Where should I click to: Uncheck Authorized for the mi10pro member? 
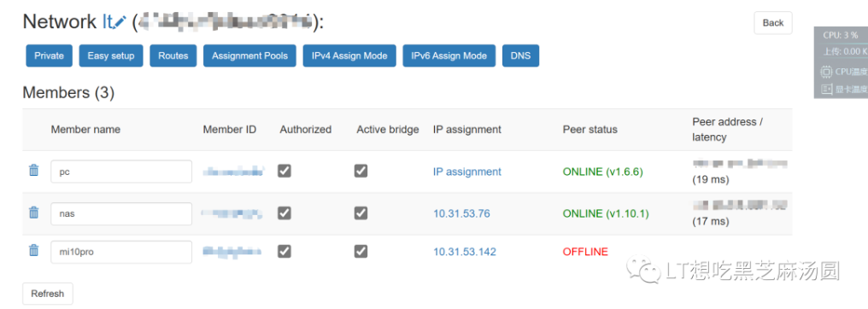click(x=284, y=252)
